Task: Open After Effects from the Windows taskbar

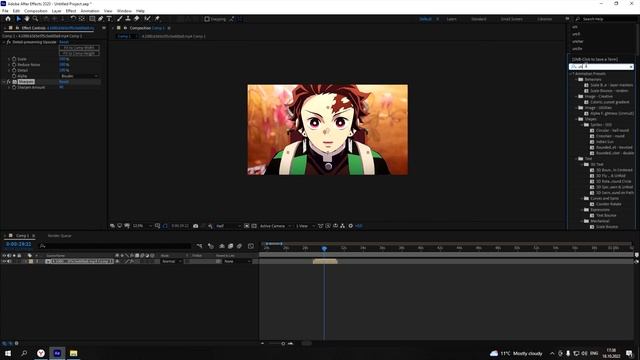Action: pos(57,353)
